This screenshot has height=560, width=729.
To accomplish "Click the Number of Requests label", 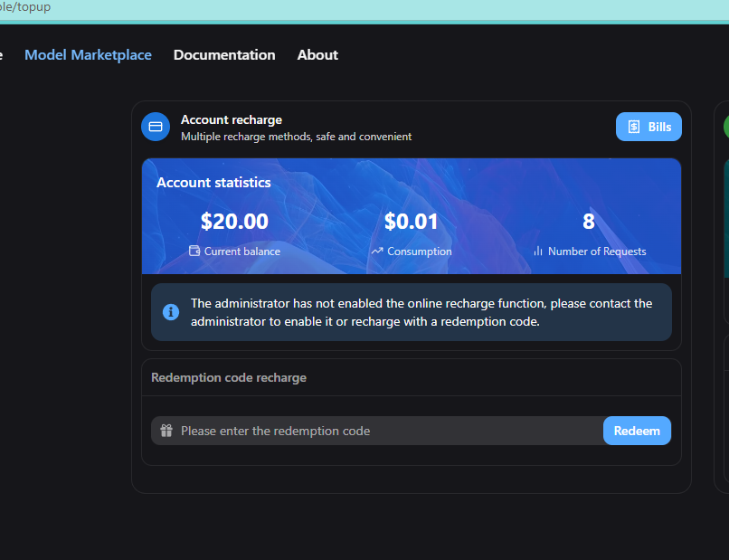I will 597,252.
